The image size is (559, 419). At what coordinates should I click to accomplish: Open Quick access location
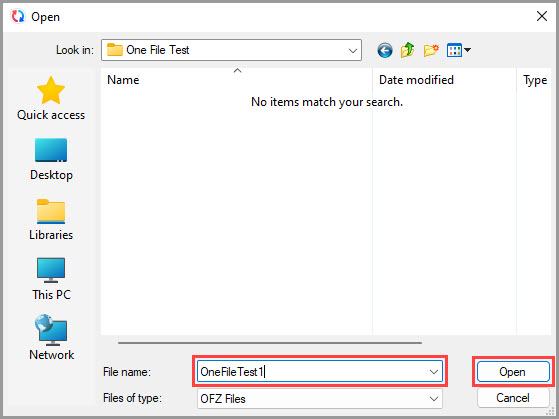(51, 99)
